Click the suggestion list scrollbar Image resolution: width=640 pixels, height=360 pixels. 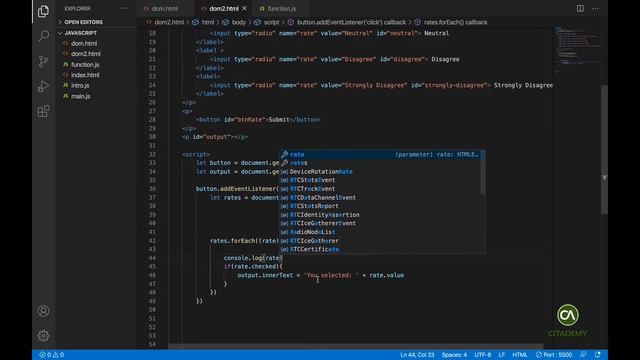pyautogui.click(x=483, y=172)
